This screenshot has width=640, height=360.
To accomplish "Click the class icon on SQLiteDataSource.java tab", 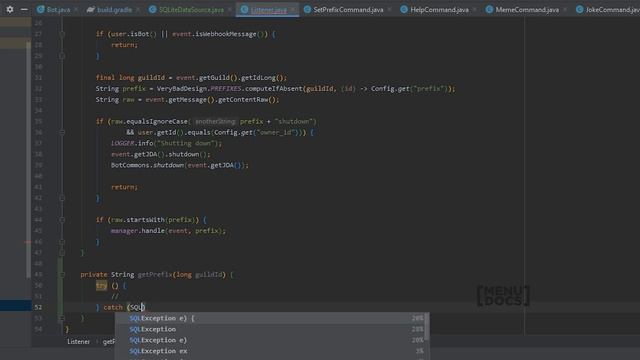I will click(153, 9).
